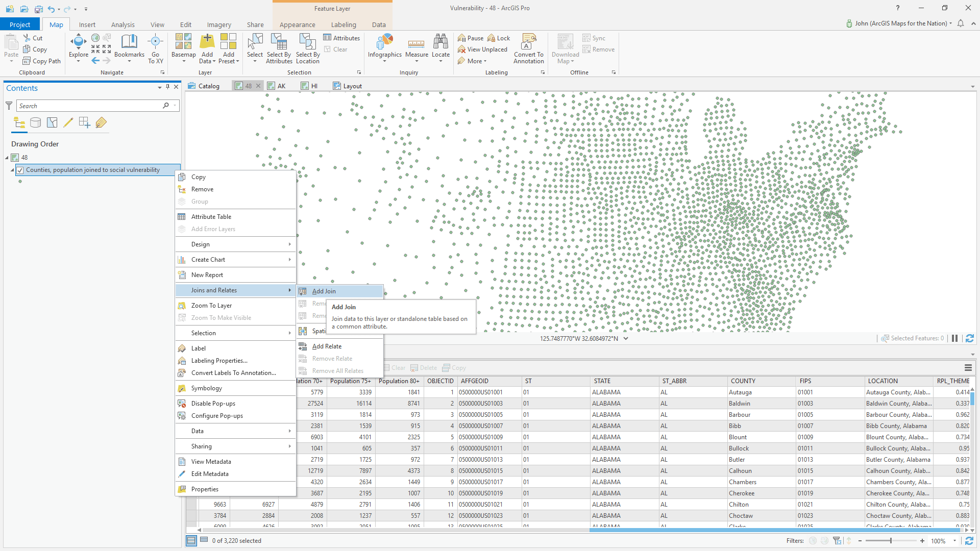Click the Measure tool icon
The height and width of the screenshot is (551, 980).
(416, 45)
